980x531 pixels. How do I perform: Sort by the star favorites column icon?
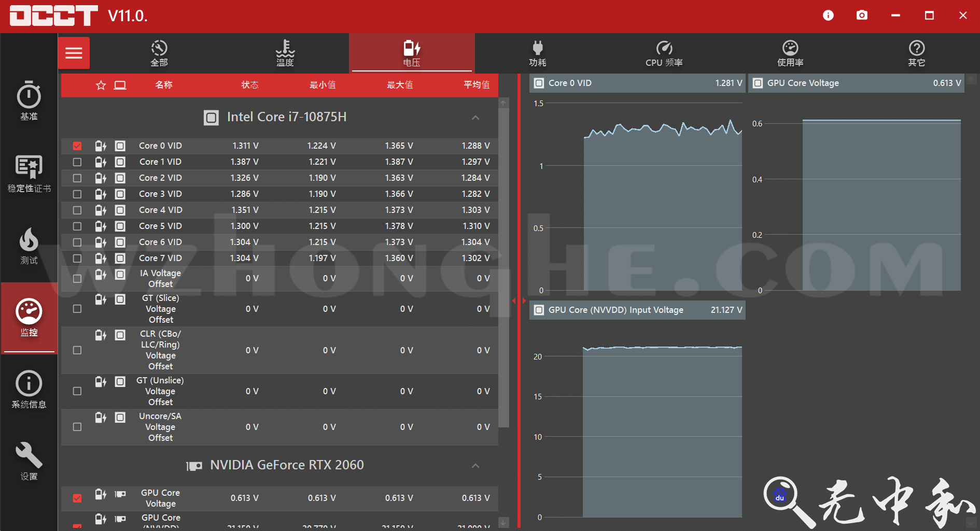pyautogui.click(x=101, y=85)
